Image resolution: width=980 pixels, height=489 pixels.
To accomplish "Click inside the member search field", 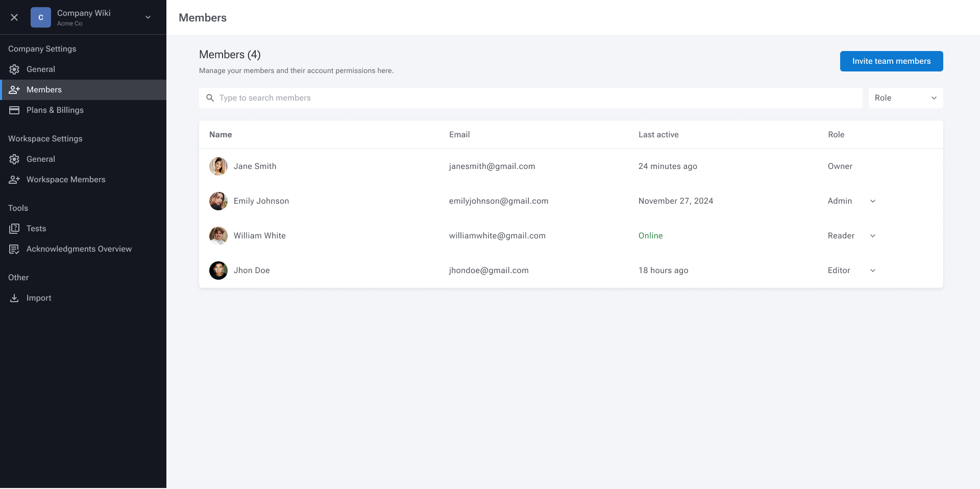I will [357, 97].
